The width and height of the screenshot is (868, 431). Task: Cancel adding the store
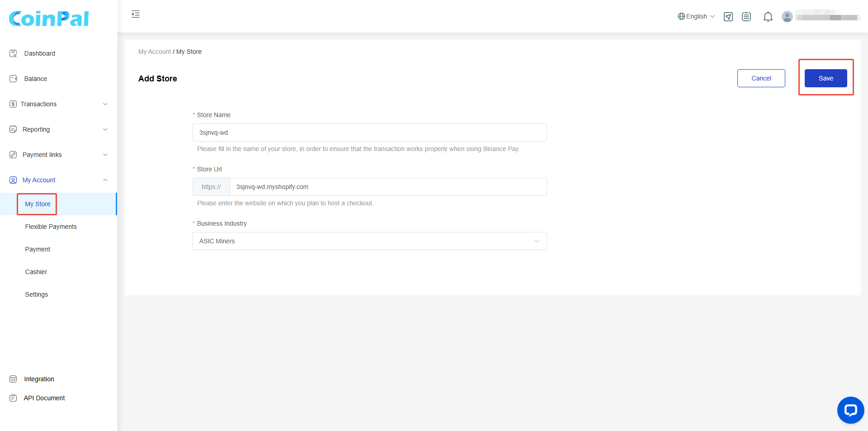pyautogui.click(x=761, y=78)
